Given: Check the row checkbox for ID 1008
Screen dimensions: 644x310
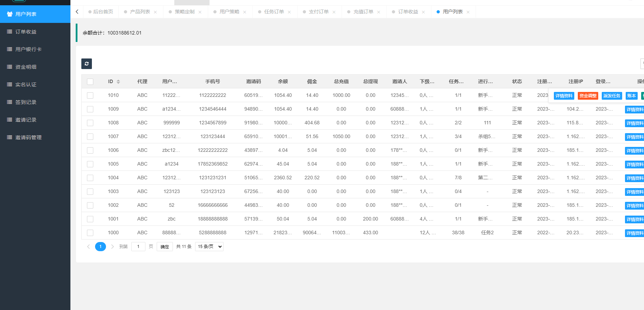Looking at the screenshot, I should coord(90,123).
